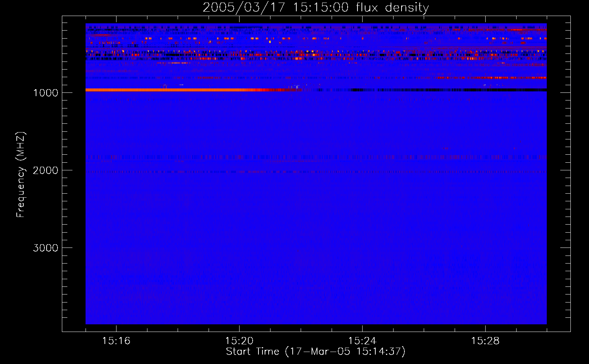Click the 1000 frequency tick label
The width and height of the screenshot is (589, 364).
point(46,93)
